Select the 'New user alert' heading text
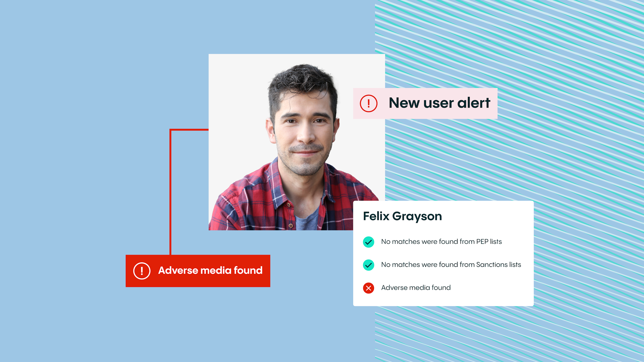 click(439, 103)
